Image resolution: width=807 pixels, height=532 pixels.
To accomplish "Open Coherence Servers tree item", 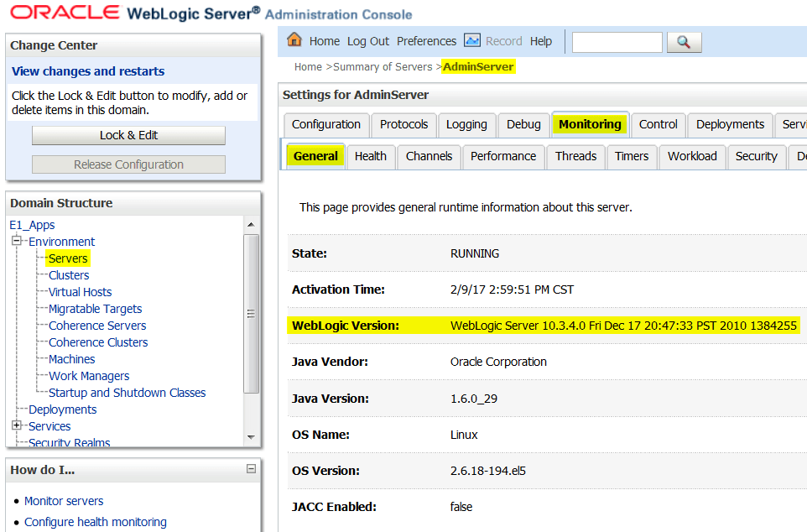I will [x=97, y=326].
